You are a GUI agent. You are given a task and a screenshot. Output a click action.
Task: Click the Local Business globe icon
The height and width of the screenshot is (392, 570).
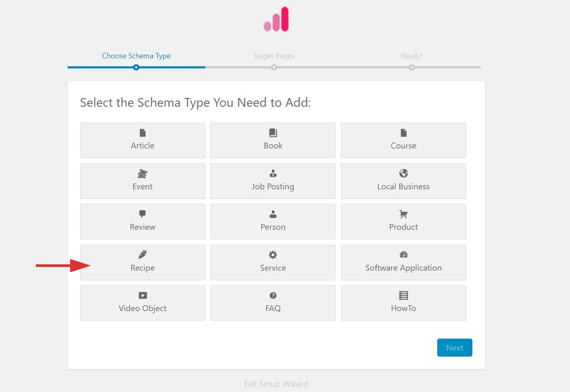[x=403, y=173]
